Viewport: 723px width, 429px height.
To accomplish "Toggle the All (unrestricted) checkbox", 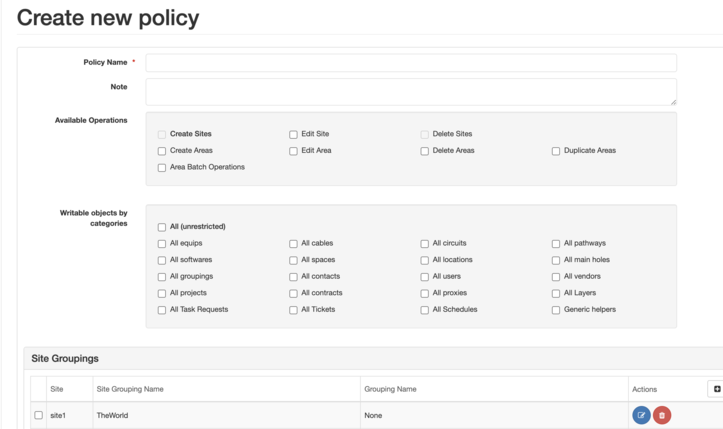I will [162, 227].
